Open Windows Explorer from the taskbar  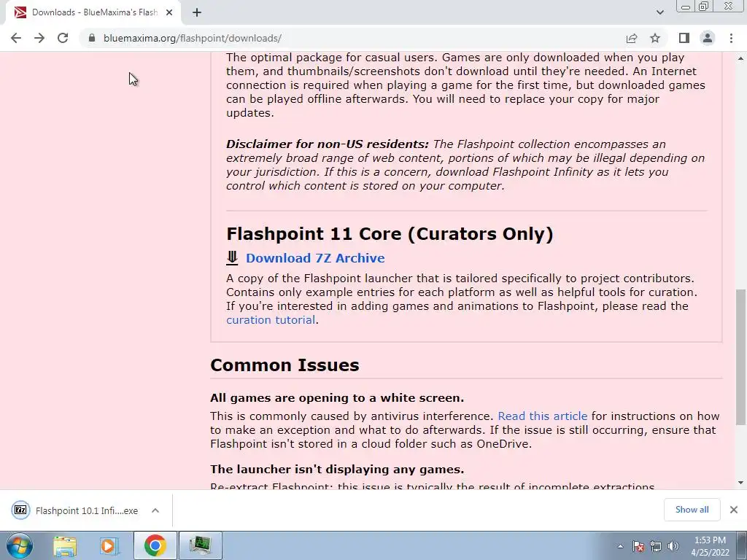(65, 545)
